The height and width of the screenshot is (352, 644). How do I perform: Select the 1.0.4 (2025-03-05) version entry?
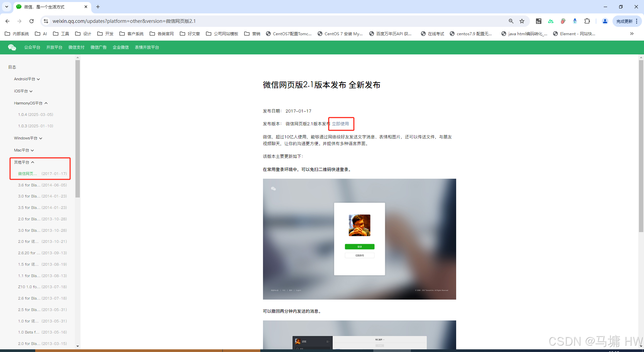click(x=36, y=115)
